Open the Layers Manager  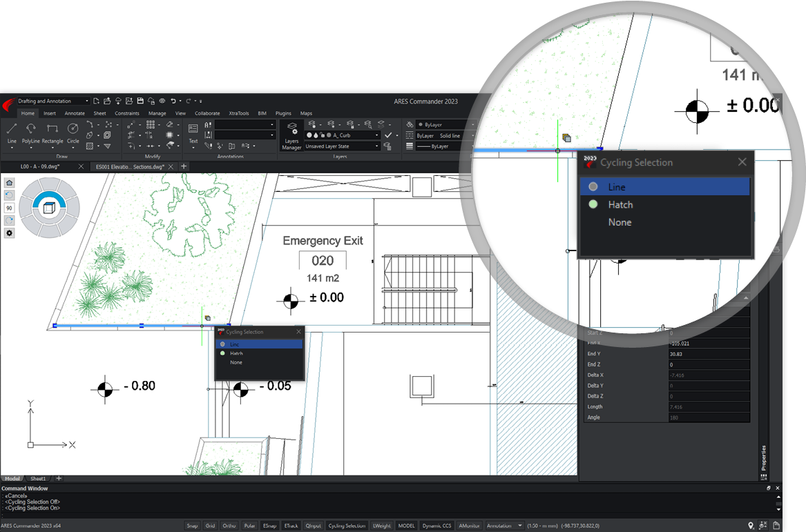pyautogui.click(x=291, y=137)
